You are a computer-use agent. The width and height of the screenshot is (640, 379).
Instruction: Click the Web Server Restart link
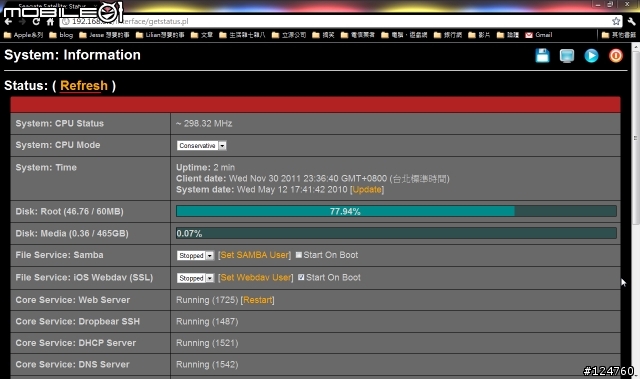[x=258, y=300]
